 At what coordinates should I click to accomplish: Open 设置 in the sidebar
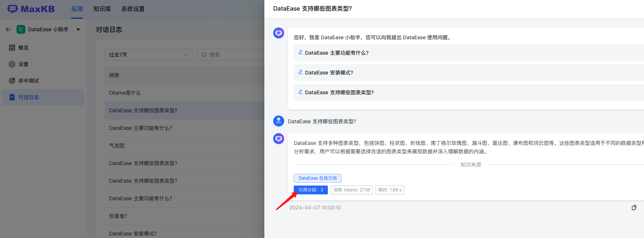tap(43, 64)
